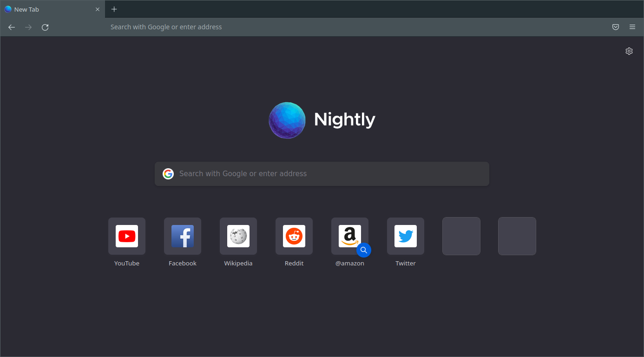Click the Twitter label text
Image resolution: width=644 pixels, height=357 pixels.
coord(406,263)
